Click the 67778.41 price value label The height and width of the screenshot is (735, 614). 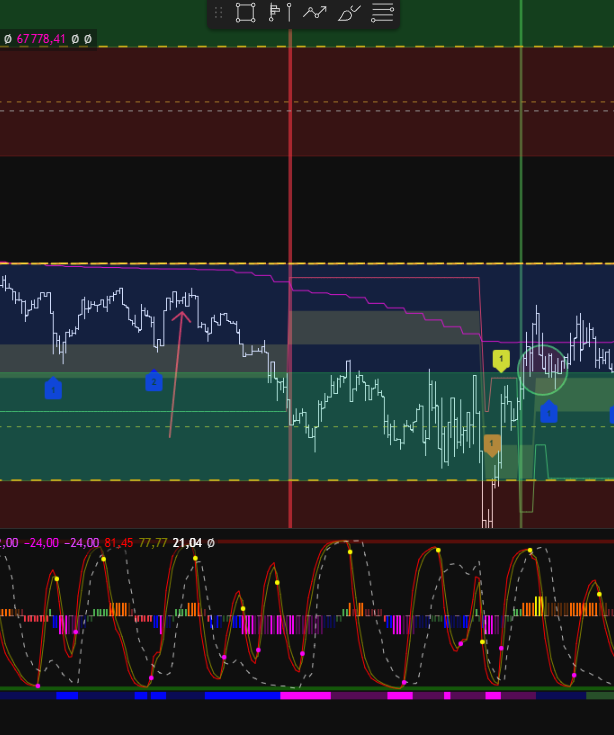point(42,39)
